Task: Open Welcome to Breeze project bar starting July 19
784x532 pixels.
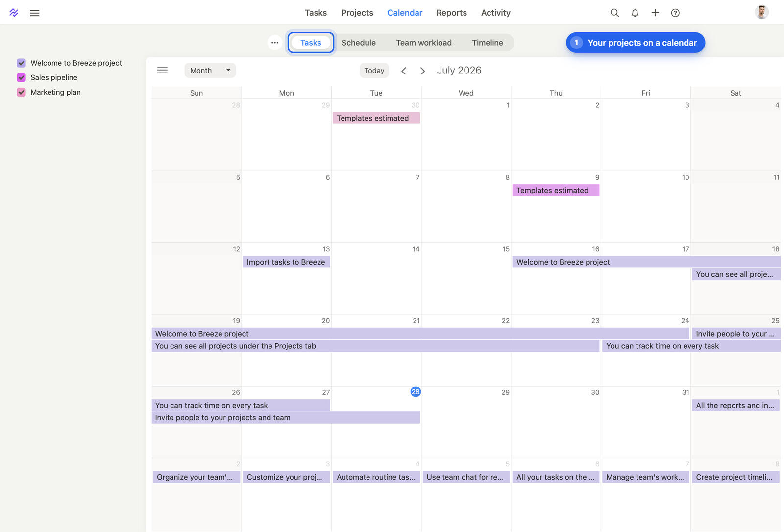Action: click(x=420, y=334)
